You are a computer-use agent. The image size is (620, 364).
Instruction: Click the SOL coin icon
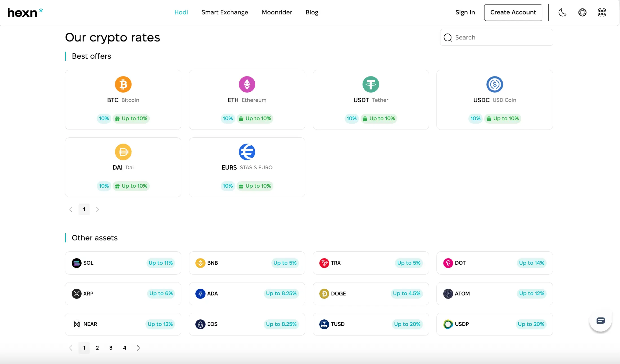click(x=77, y=263)
